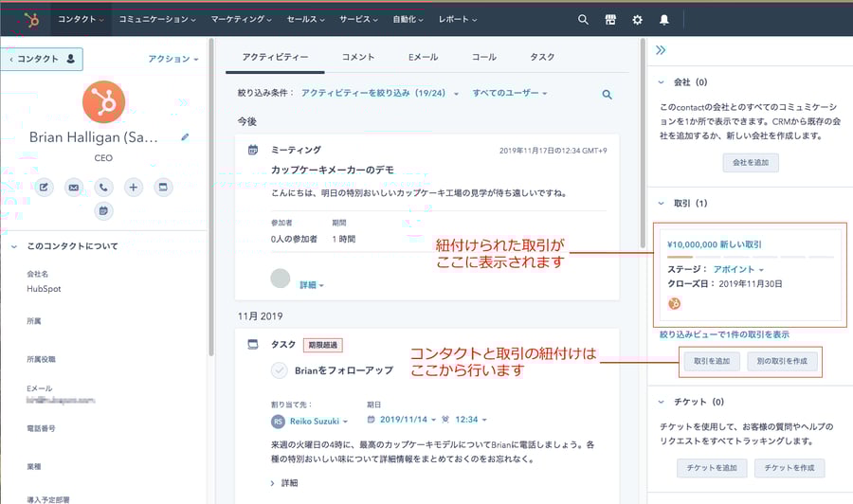Viewport: 853px width, 504px height.
Task: Click the activity search magnifier icon
Action: (x=608, y=95)
